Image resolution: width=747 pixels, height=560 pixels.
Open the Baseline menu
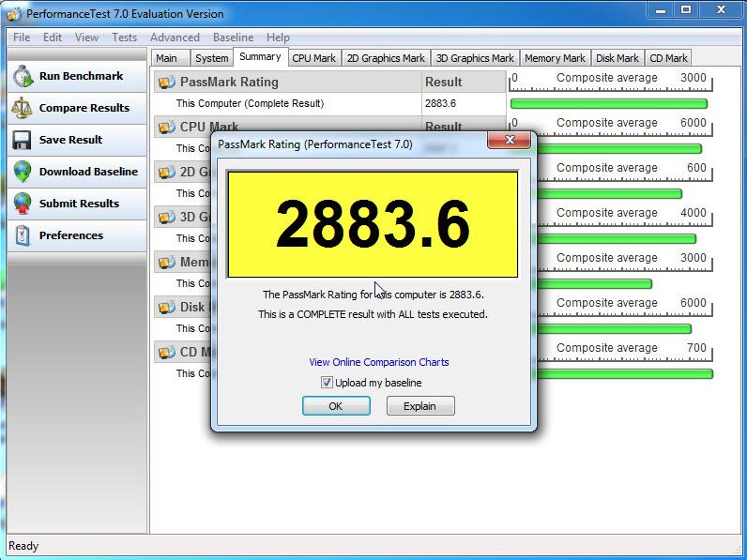tap(233, 38)
